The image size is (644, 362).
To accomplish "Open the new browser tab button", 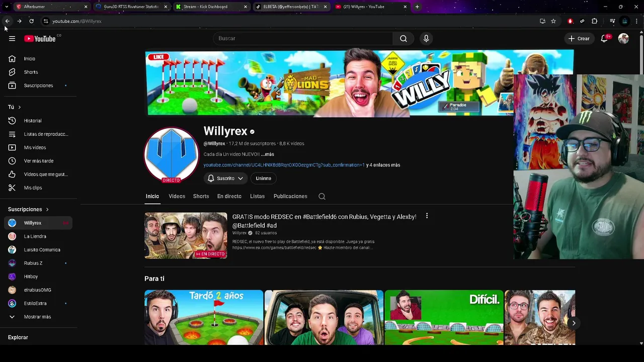I will [x=417, y=7].
